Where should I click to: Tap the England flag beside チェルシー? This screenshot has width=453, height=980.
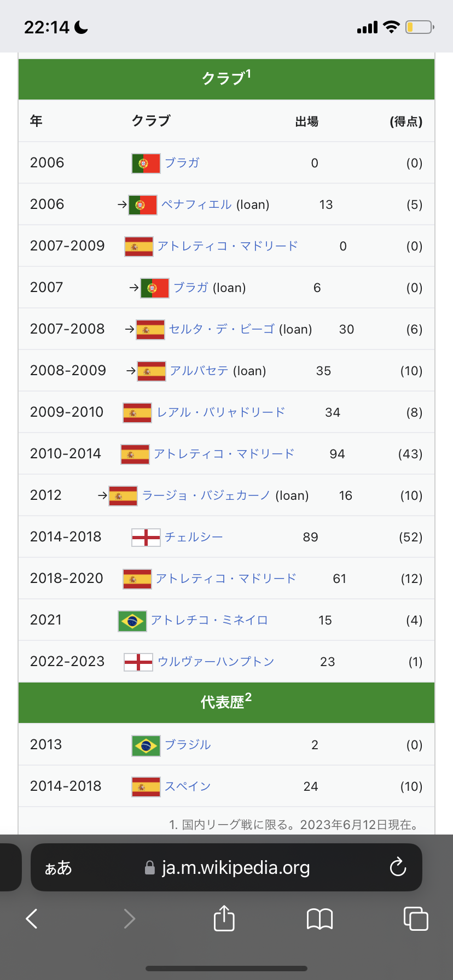click(x=146, y=538)
